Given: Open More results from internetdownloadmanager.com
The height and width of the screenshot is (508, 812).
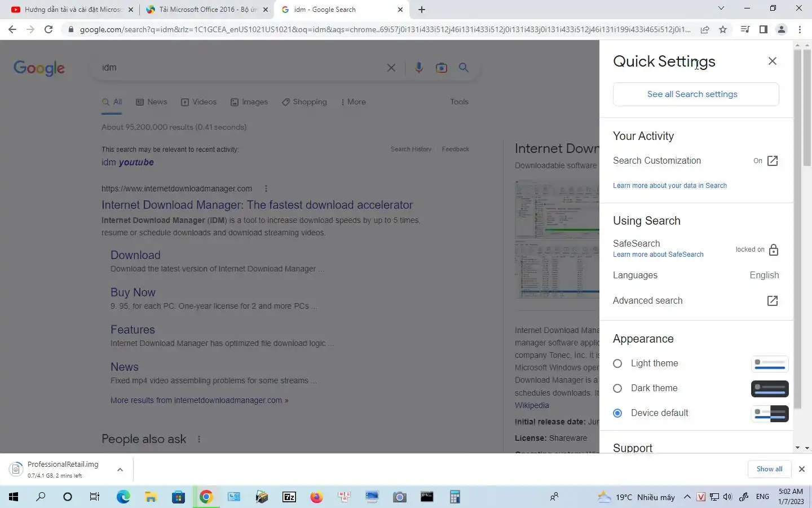Looking at the screenshot, I should pyautogui.click(x=200, y=401).
